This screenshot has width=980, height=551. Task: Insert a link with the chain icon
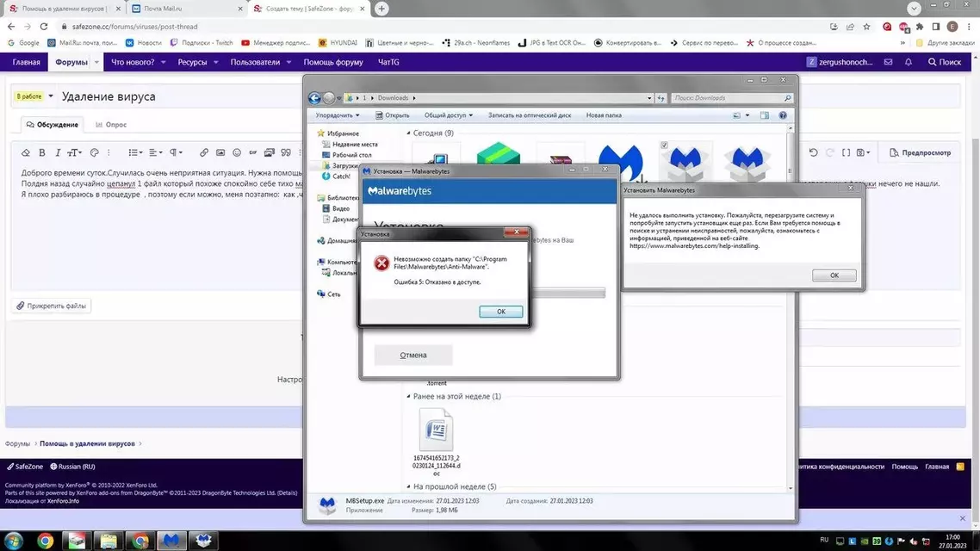click(x=204, y=152)
